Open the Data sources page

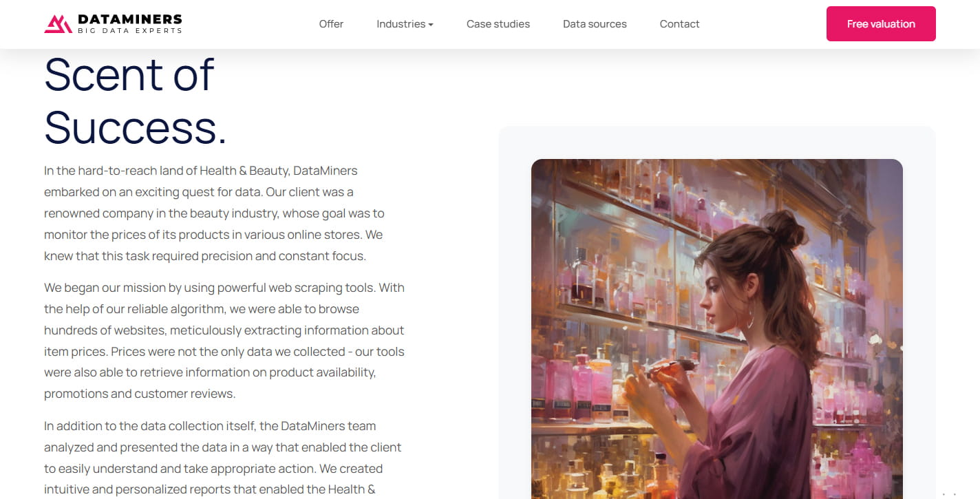click(595, 24)
